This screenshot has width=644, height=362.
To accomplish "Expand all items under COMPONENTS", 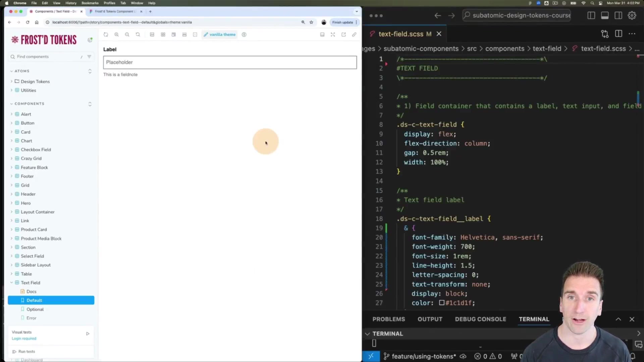I will point(90,104).
